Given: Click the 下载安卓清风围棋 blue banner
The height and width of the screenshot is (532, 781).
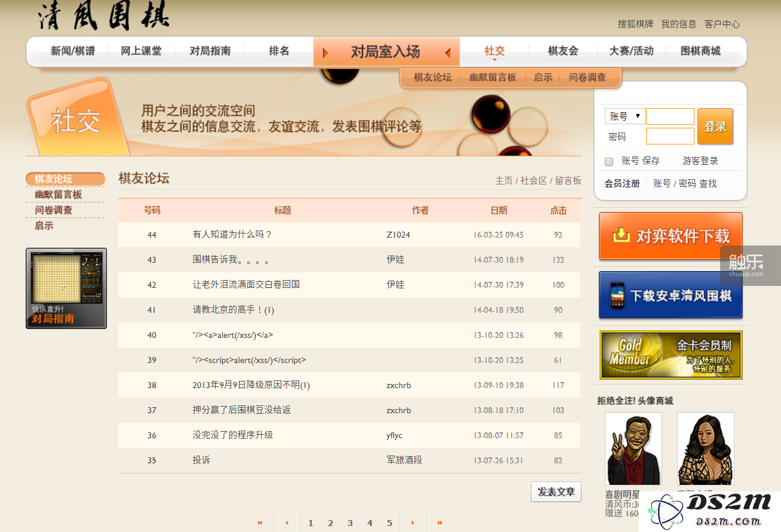Looking at the screenshot, I should [x=671, y=295].
